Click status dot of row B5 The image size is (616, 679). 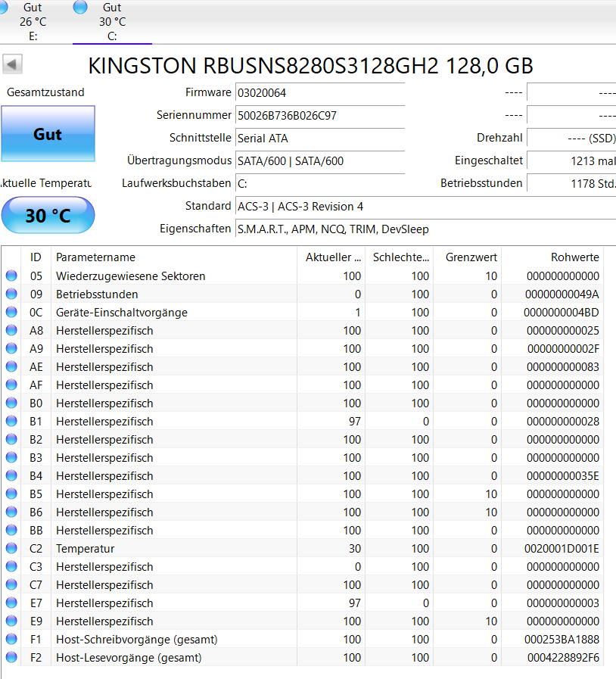click(x=11, y=494)
